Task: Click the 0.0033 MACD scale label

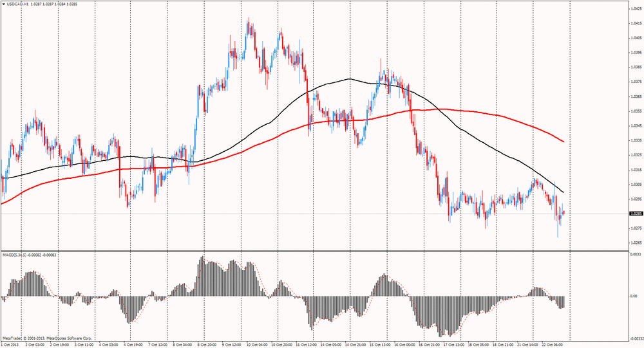Action: [x=636, y=255]
